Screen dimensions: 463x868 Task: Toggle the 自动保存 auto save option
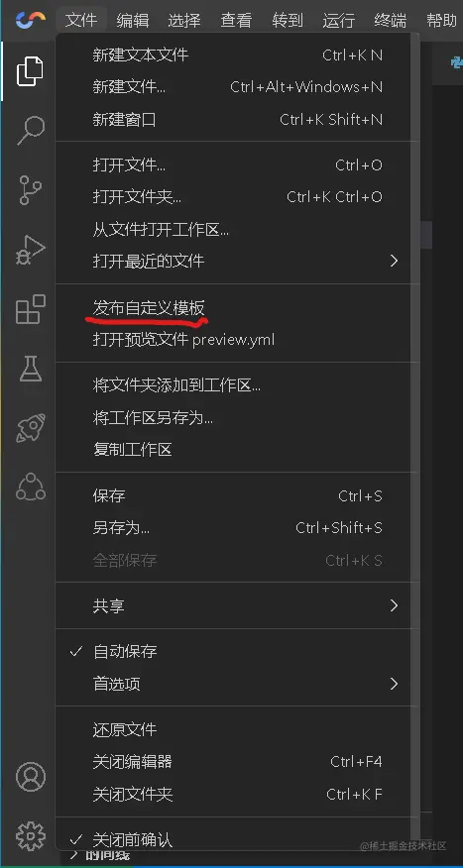coord(237,652)
